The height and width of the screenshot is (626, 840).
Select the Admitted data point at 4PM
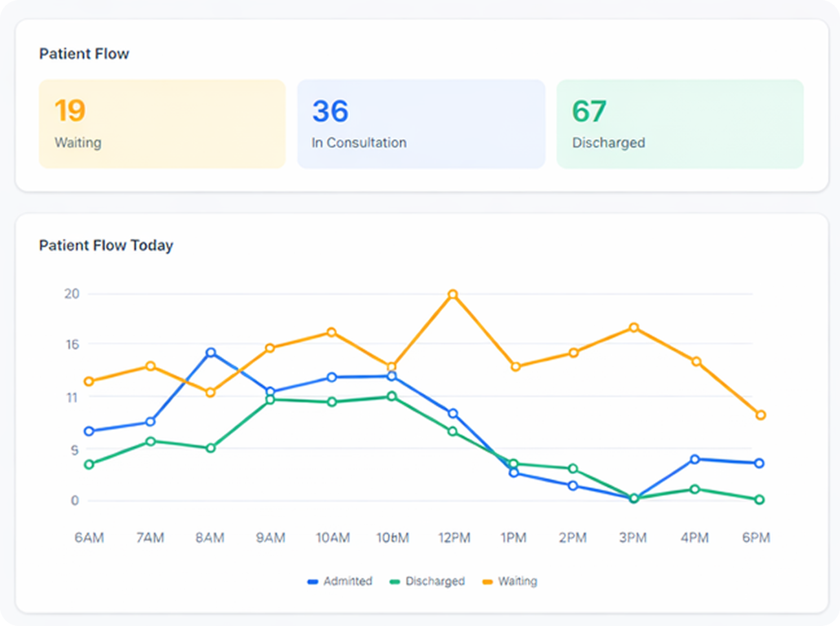coord(694,459)
